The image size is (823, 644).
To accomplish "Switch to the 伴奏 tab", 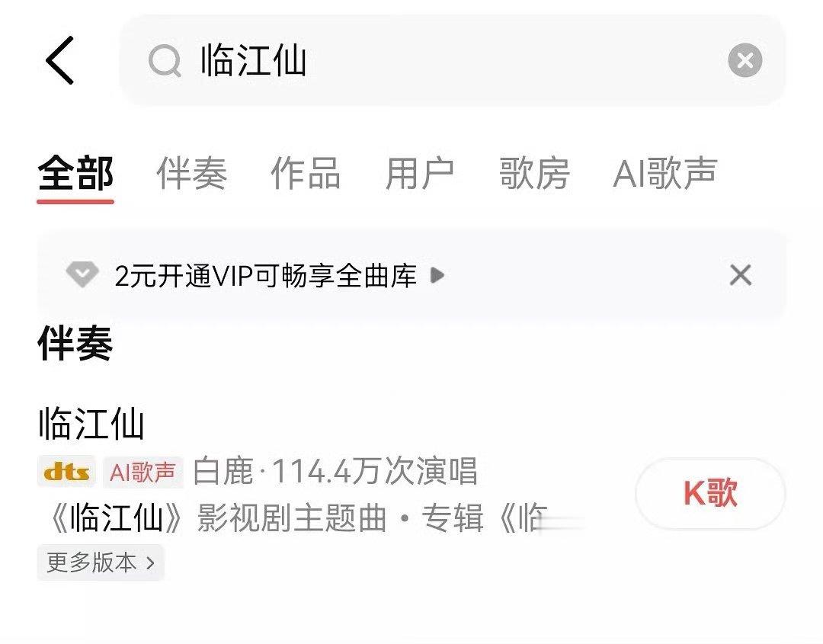I will (x=191, y=173).
